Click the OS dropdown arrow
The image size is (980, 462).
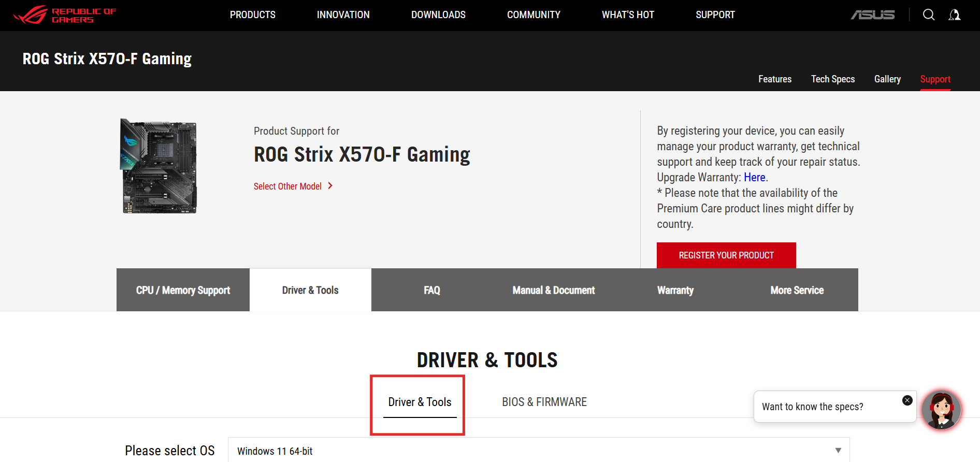coord(838,451)
